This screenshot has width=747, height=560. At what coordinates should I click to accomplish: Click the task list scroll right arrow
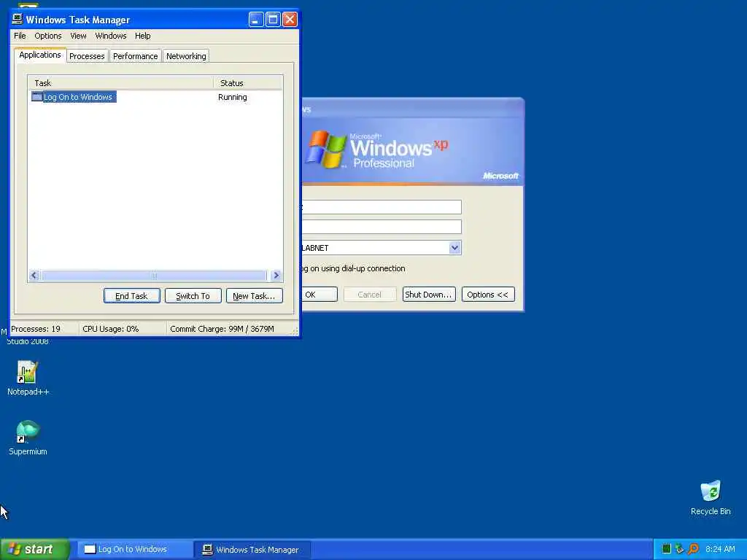click(276, 275)
